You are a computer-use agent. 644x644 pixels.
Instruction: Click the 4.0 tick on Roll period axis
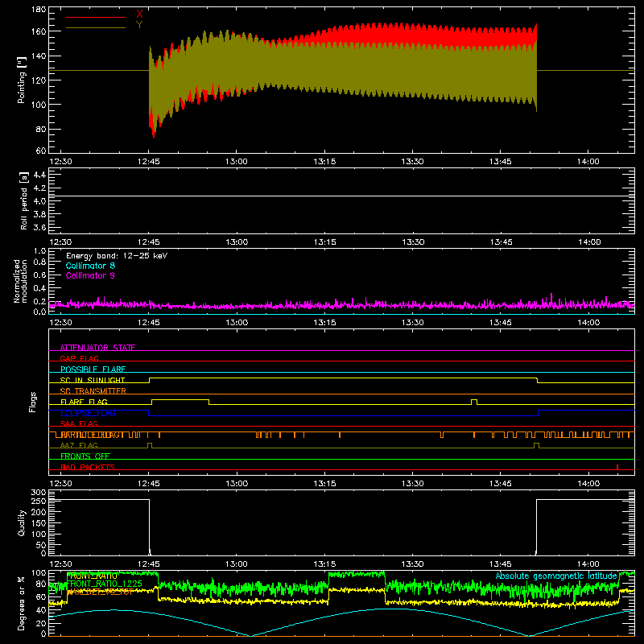point(39,201)
